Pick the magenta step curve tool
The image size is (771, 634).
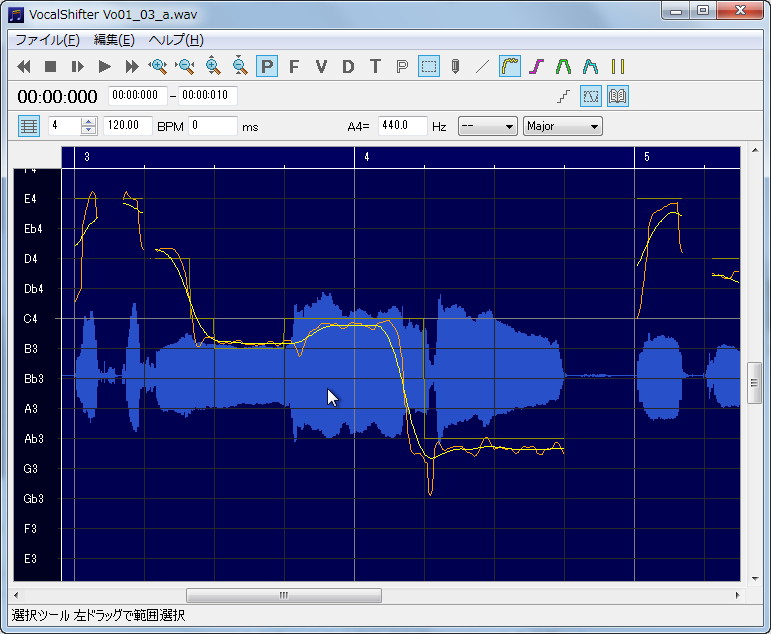point(536,66)
